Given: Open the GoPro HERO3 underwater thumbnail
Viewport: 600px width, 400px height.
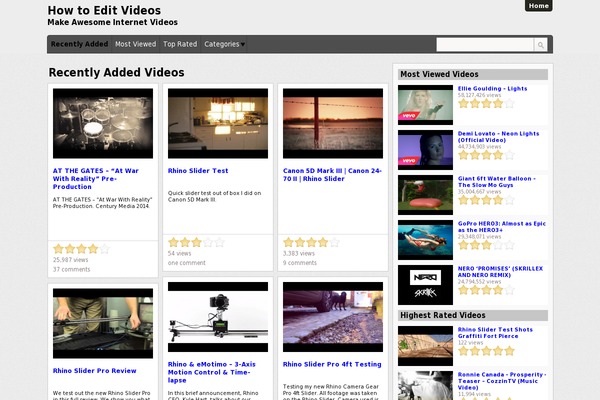Looking at the screenshot, I should (x=425, y=240).
